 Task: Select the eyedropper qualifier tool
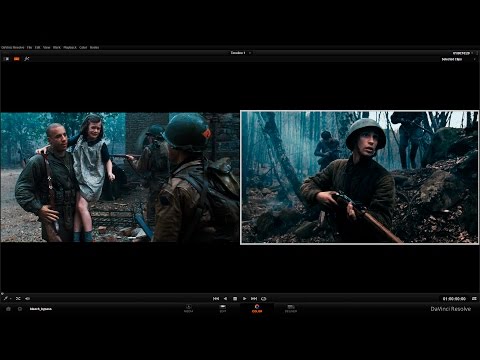coord(5,299)
